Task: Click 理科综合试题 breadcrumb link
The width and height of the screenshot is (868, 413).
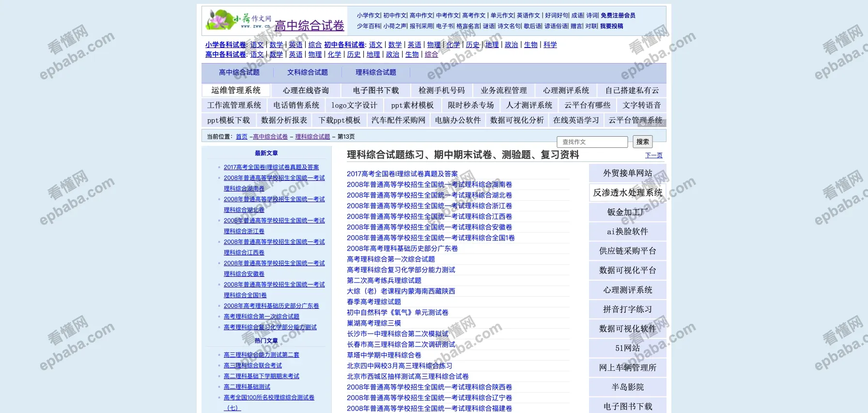Action: pos(312,137)
